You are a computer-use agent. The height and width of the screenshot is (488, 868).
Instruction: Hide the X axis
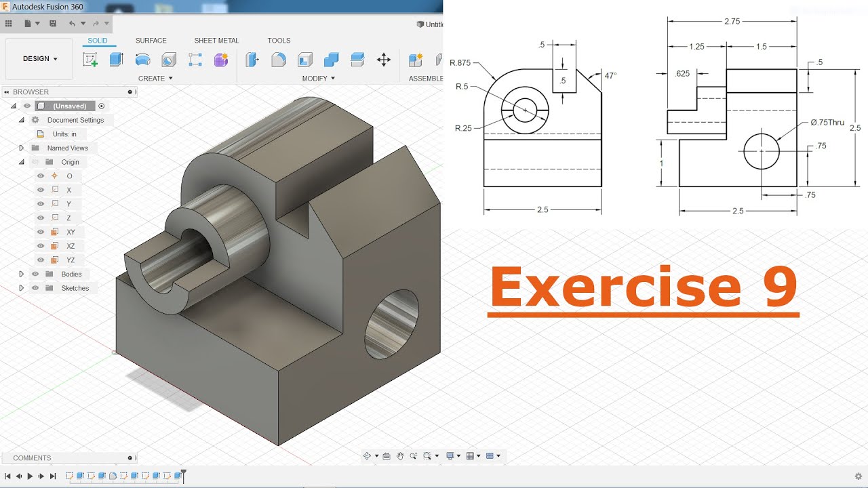click(41, 190)
